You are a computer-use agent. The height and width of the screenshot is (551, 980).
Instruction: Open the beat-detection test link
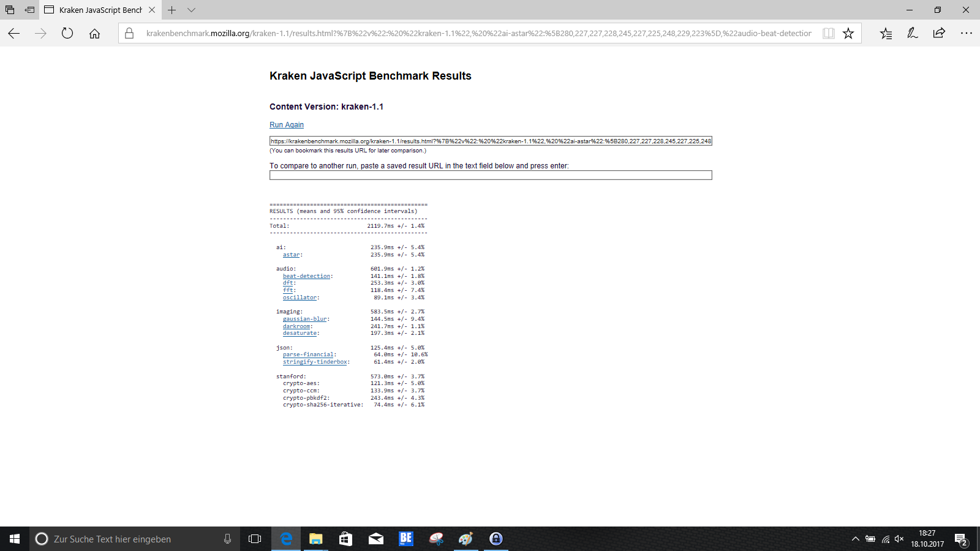coord(307,276)
